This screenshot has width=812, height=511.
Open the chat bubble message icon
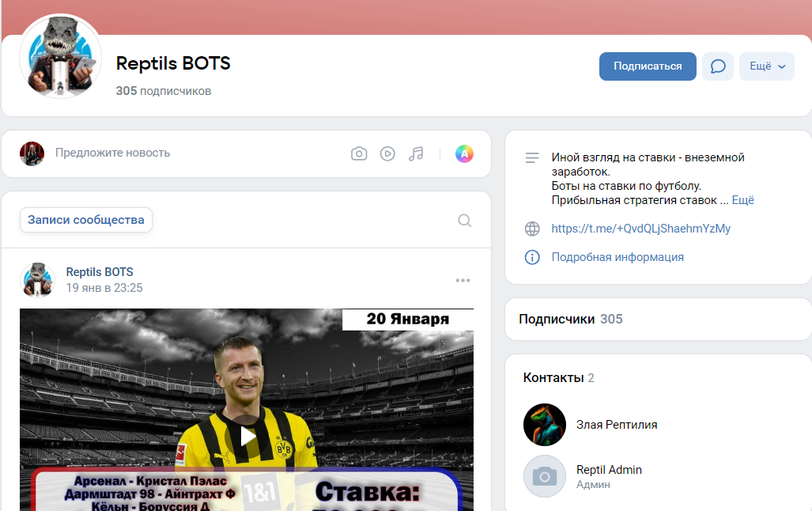click(717, 66)
